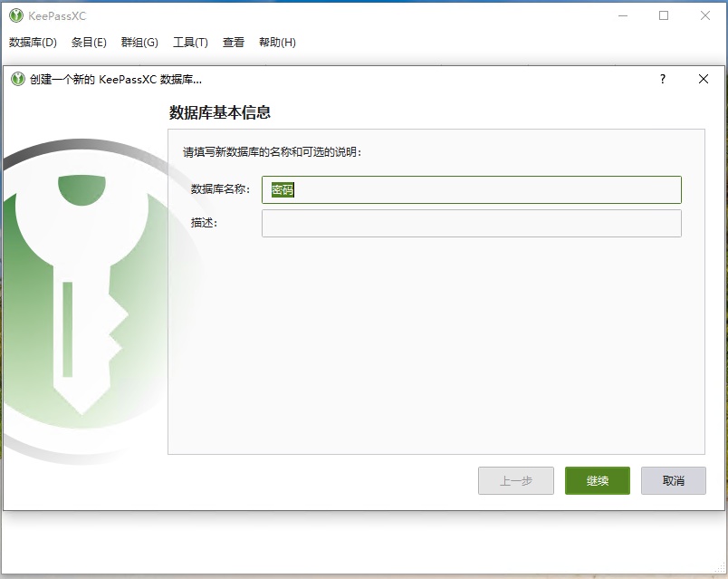The height and width of the screenshot is (579, 728).
Task: Close the database creation wizard with X
Action: [704, 79]
